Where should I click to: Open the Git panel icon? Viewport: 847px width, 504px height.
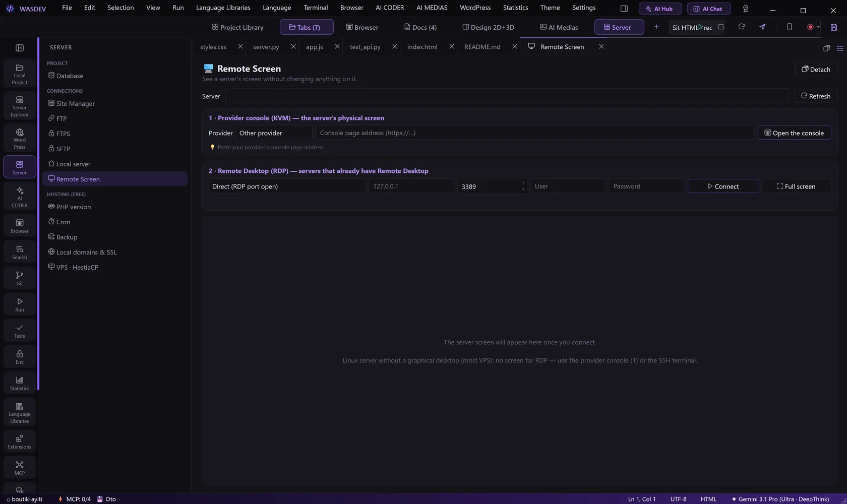click(x=20, y=278)
